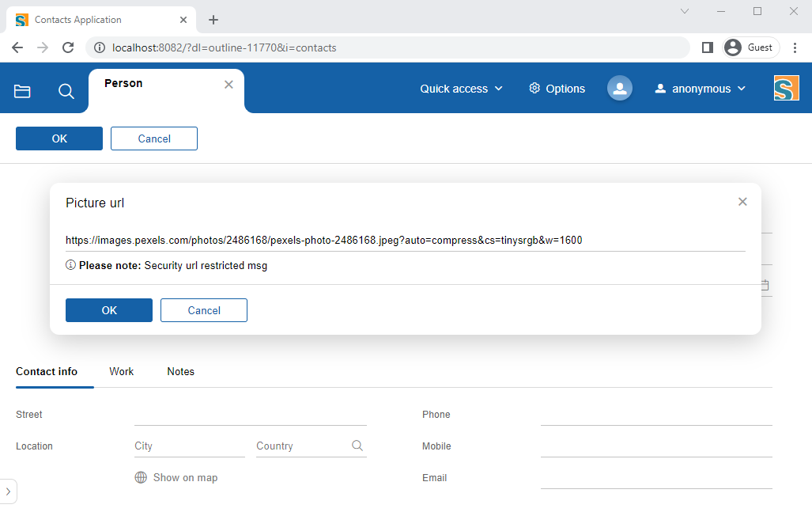The height and width of the screenshot is (516, 812).
Task: Click Cancel in the Picture url dialog
Action: (204, 310)
